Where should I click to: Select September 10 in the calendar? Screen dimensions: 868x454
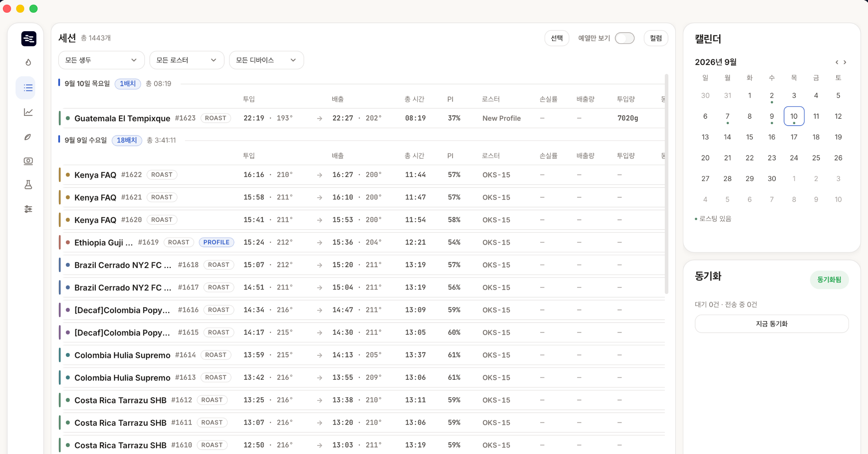[794, 116]
